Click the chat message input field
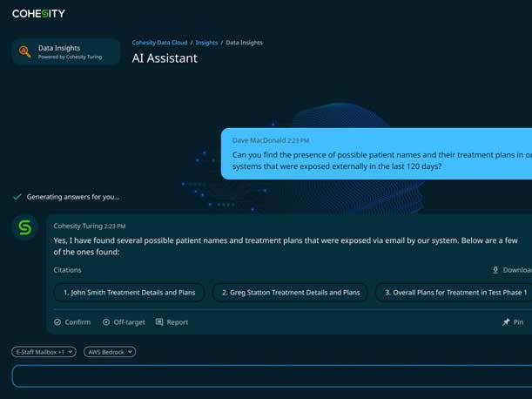The image size is (532, 399). coord(270,376)
